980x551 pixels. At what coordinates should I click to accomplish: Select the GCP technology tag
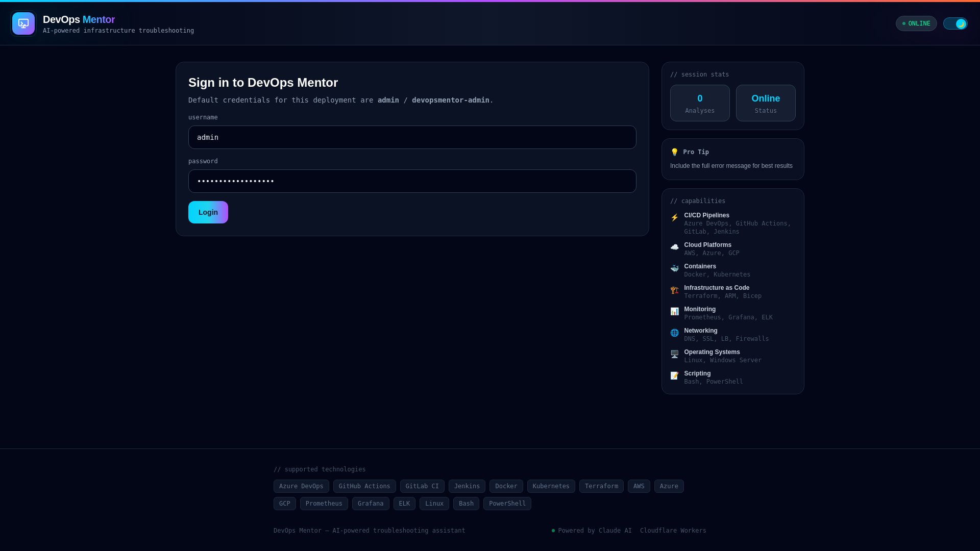tap(285, 504)
